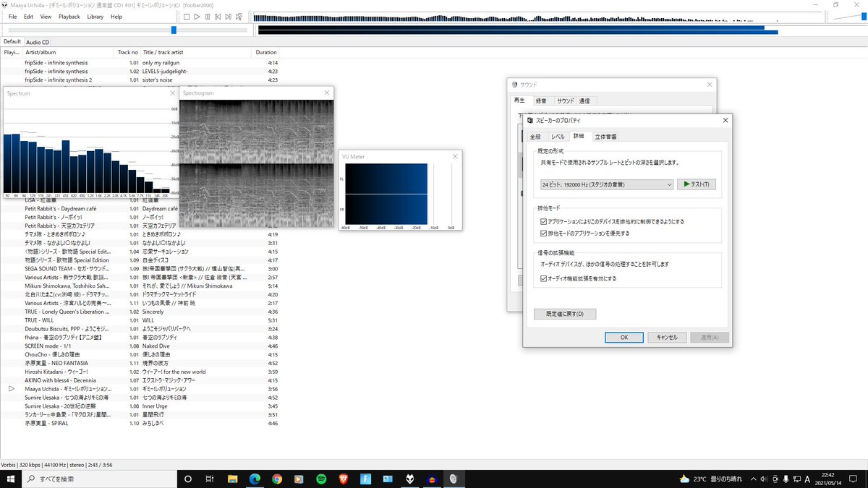The image size is (868, 488).
Task: Click the Stop playback button
Action: 186,17
